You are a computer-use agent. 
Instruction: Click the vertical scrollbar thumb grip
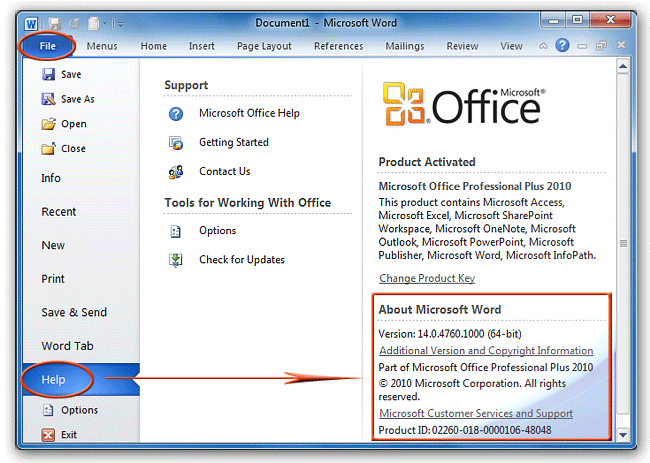(623, 243)
